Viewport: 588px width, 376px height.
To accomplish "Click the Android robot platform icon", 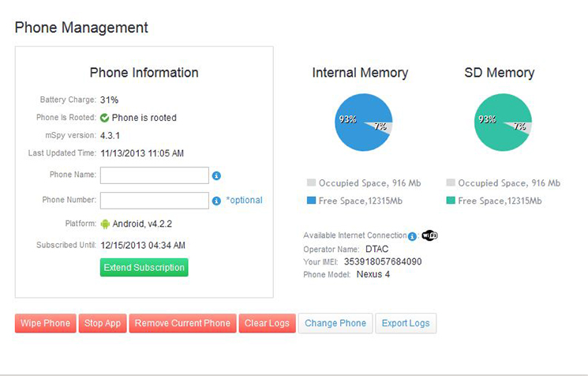I will (x=106, y=224).
